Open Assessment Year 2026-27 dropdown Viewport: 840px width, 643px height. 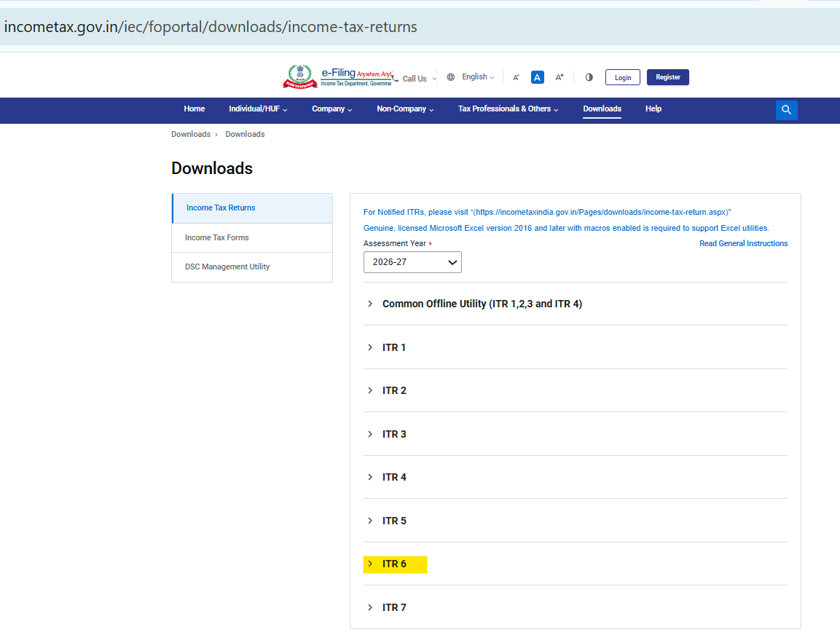tap(412, 262)
